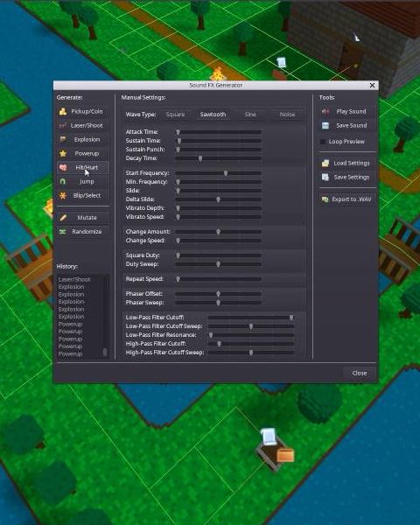The width and height of the screenshot is (420, 525).
Task: Click the High-Pass Filter Cutoff Sweep slider
Action: (x=251, y=353)
